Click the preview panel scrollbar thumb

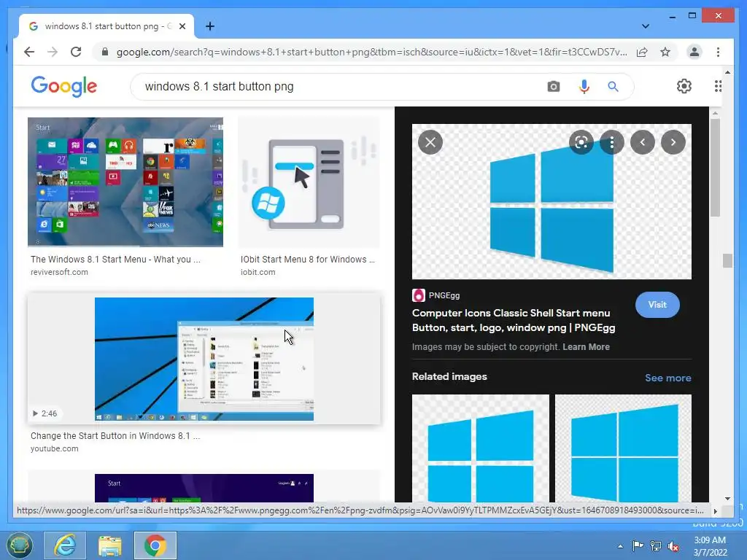coord(715,168)
